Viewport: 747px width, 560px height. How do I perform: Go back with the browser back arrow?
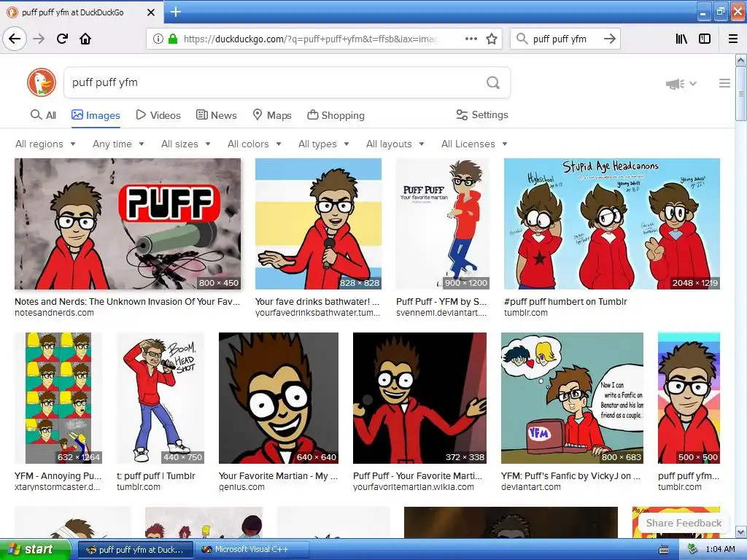click(x=15, y=39)
